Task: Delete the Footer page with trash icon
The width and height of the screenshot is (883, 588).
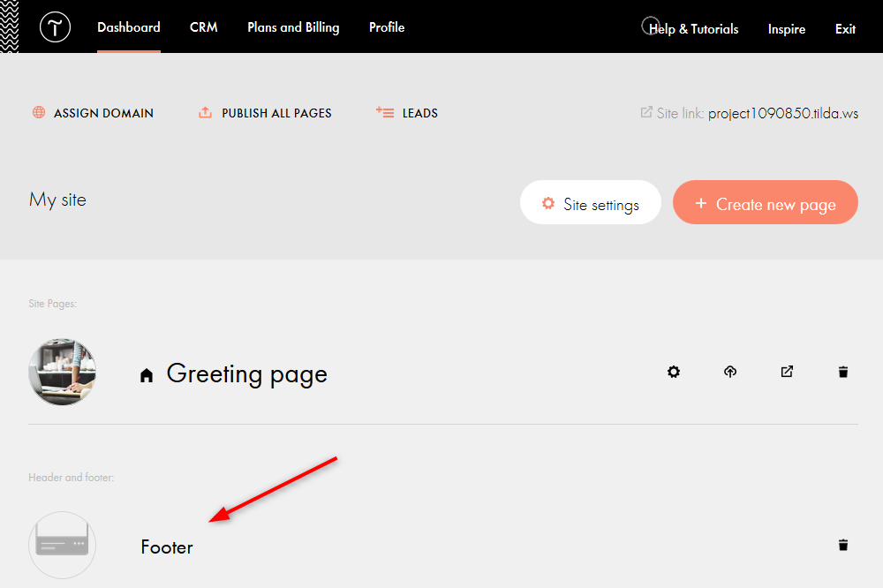Action: coord(843,545)
